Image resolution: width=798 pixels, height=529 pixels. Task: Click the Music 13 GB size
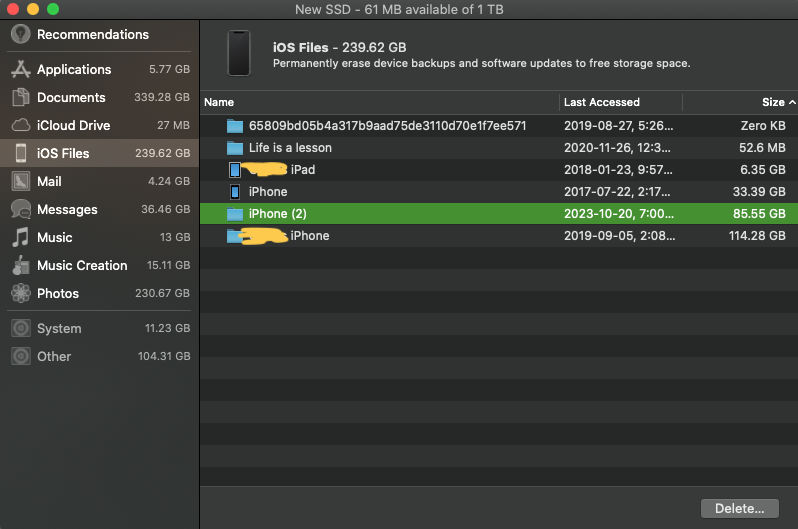coord(175,237)
